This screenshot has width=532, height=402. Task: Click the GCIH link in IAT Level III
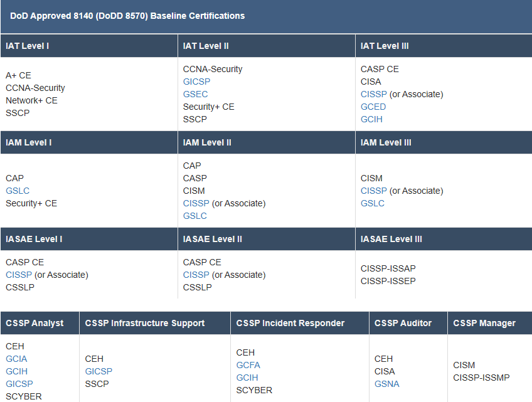[371, 119]
